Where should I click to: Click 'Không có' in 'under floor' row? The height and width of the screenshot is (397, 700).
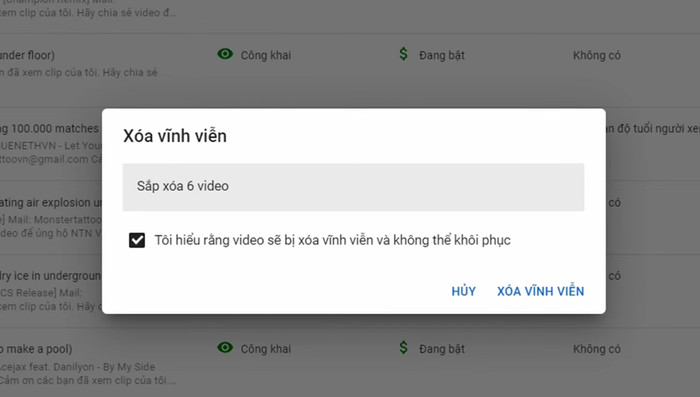[597, 55]
